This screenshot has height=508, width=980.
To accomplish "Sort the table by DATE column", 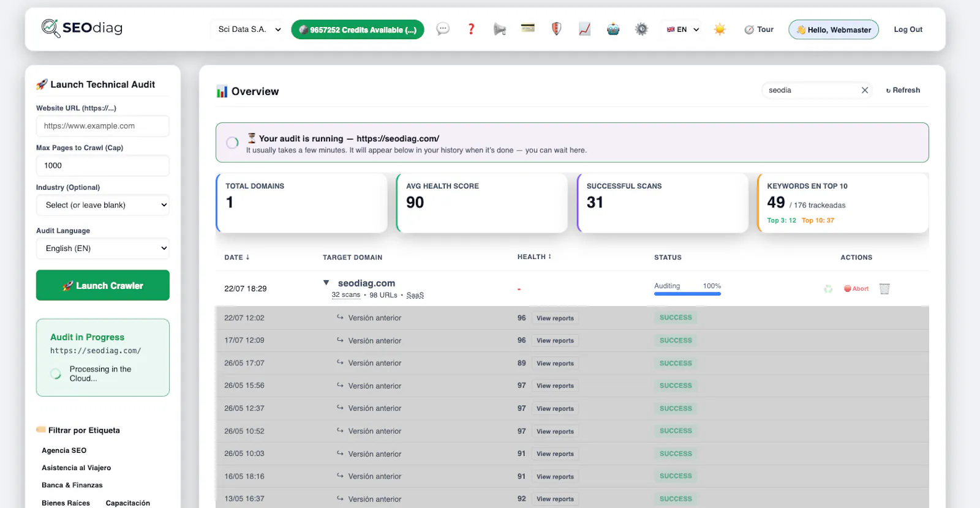I will point(237,258).
